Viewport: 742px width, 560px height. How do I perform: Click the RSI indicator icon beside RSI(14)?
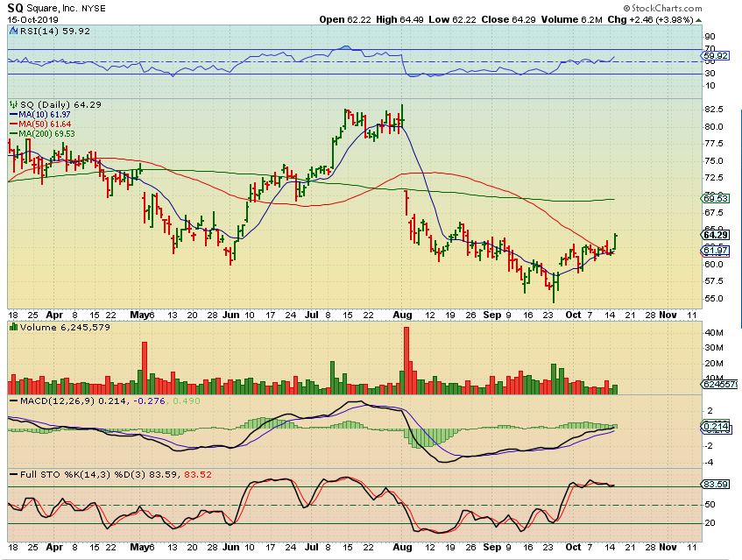[13, 31]
